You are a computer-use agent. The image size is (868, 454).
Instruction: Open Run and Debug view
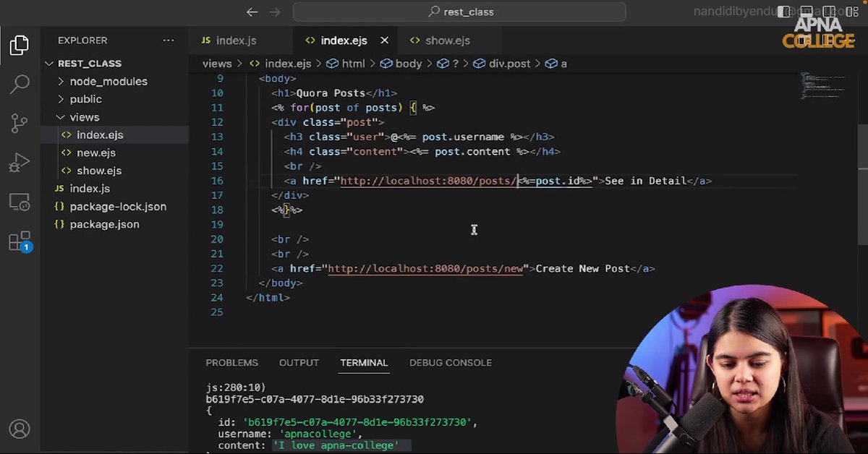click(20, 163)
